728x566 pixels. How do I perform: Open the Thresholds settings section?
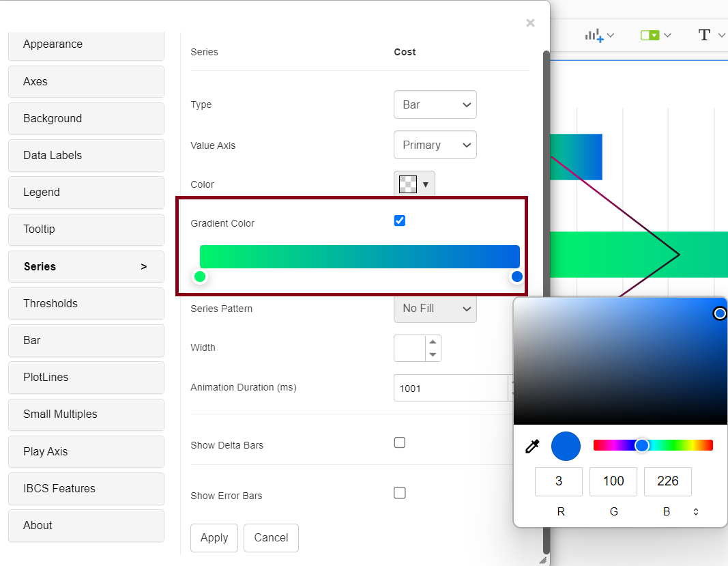86,303
